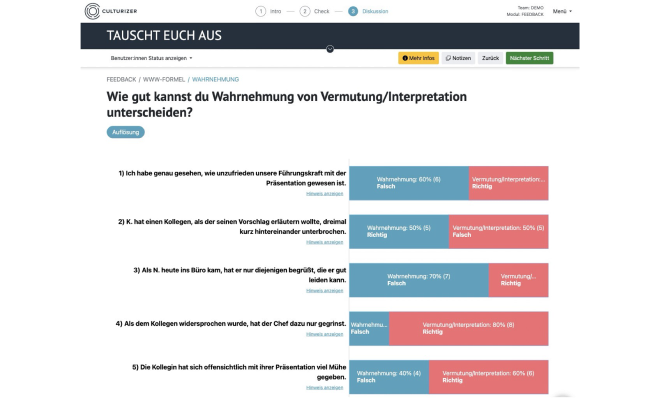Select step 3 Diskussion circle
Image resolution: width=661 pixels, height=398 pixels.
tap(353, 11)
